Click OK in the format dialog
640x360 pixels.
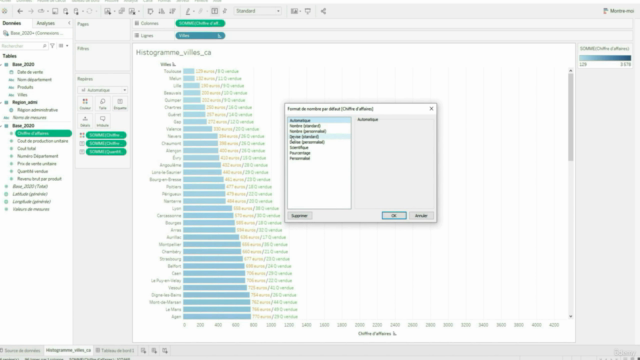[x=394, y=216]
